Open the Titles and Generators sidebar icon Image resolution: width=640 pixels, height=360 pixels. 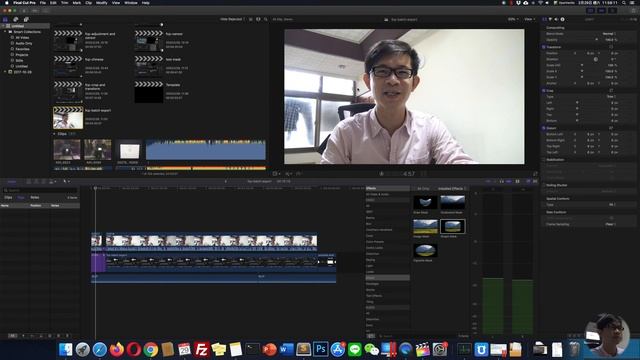click(x=26, y=19)
